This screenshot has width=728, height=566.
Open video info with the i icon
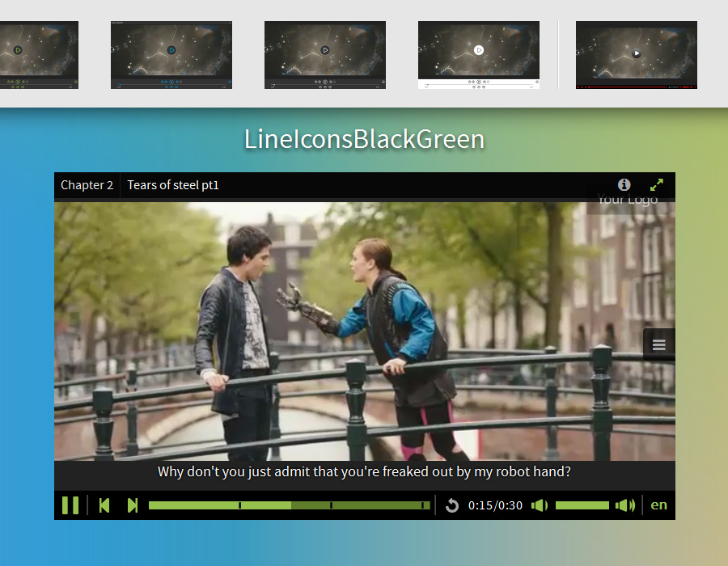coord(624,184)
